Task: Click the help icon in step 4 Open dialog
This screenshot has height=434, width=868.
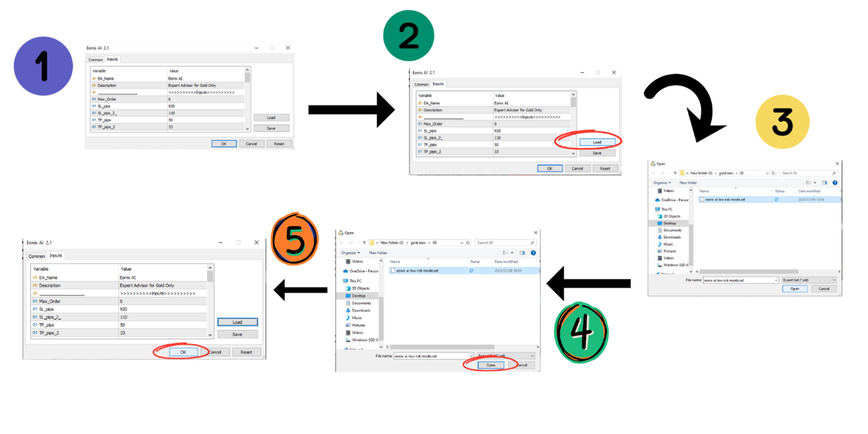Action: pos(533,253)
